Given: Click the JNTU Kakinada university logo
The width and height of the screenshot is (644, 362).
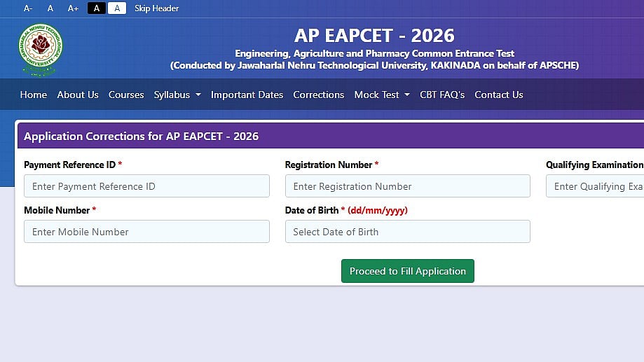Looking at the screenshot, I should 41,50.
